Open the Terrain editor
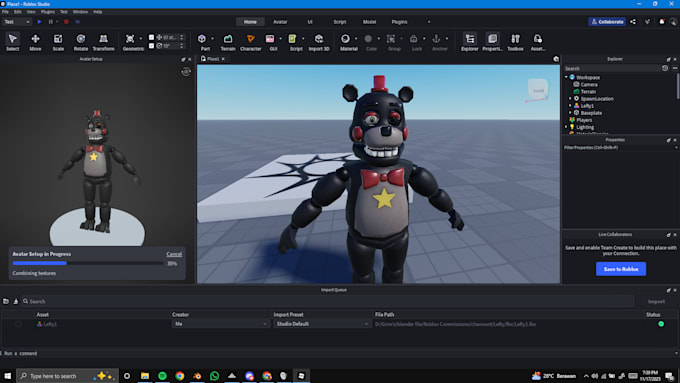The width and height of the screenshot is (680, 383). 228,42
